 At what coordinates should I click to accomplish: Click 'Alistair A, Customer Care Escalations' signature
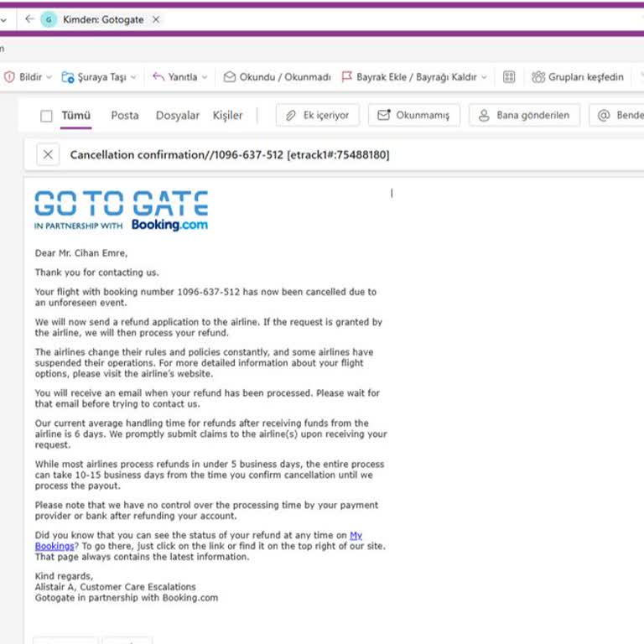click(116, 587)
